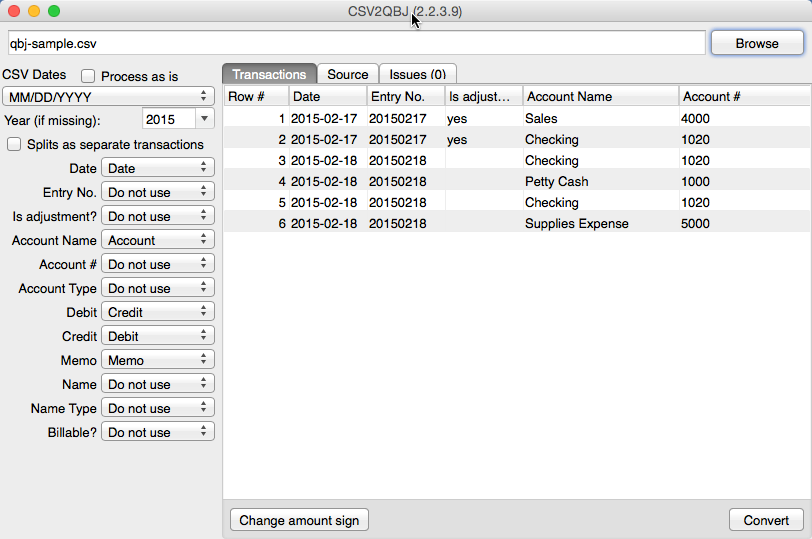Switch to the Transactions tab
Image resolution: width=812 pixels, height=539 pixels.
269,74
